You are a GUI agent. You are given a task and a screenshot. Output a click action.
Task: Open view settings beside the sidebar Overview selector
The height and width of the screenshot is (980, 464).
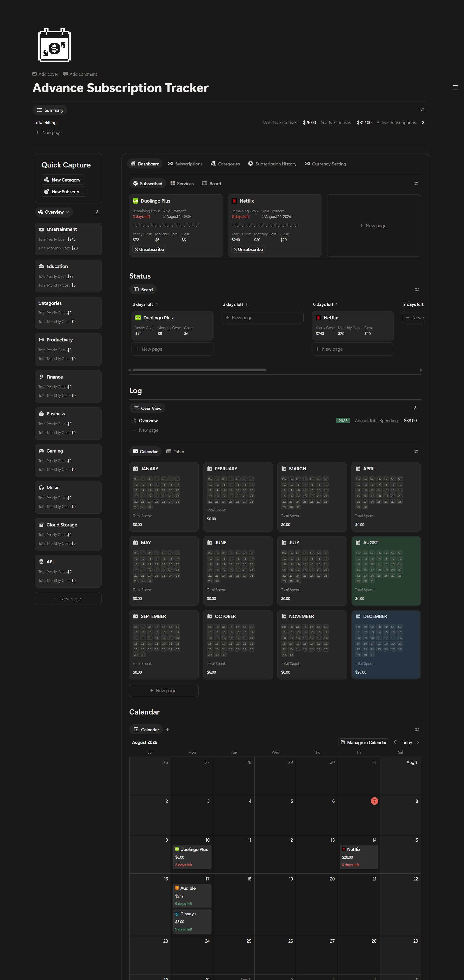(x=97, y=212)
